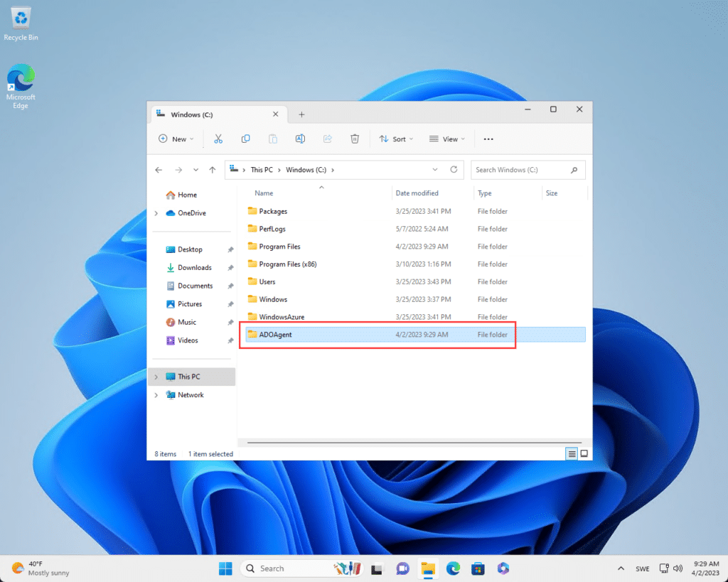The height and width of the screenshot is (582, 728).
Task: Sort by Date modified column header
Action: [417, 193]
